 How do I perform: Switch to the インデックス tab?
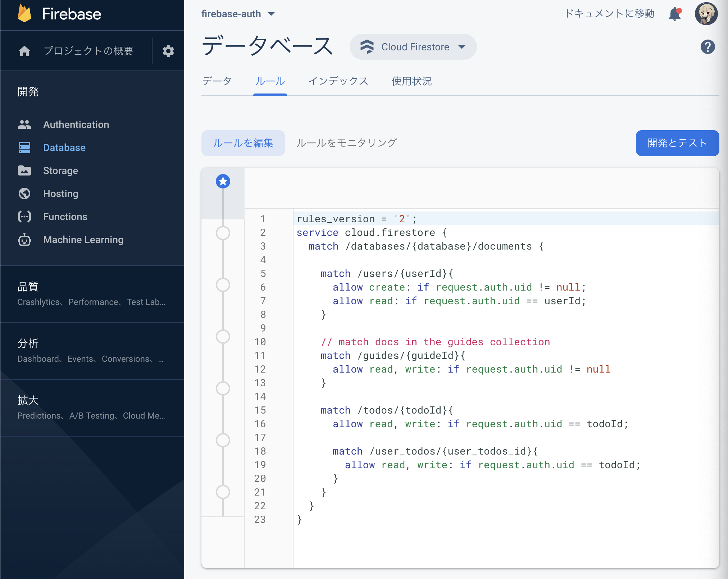(x=338, y=81)
